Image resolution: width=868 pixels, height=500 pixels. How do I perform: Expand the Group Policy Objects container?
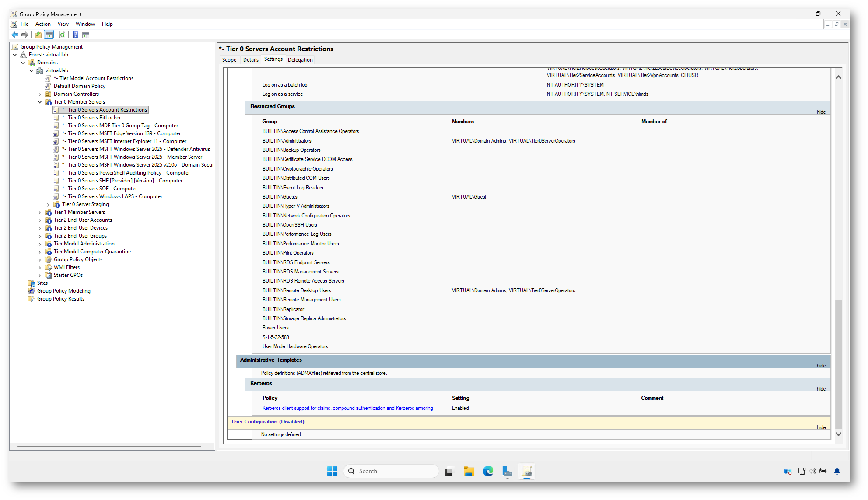40,260
